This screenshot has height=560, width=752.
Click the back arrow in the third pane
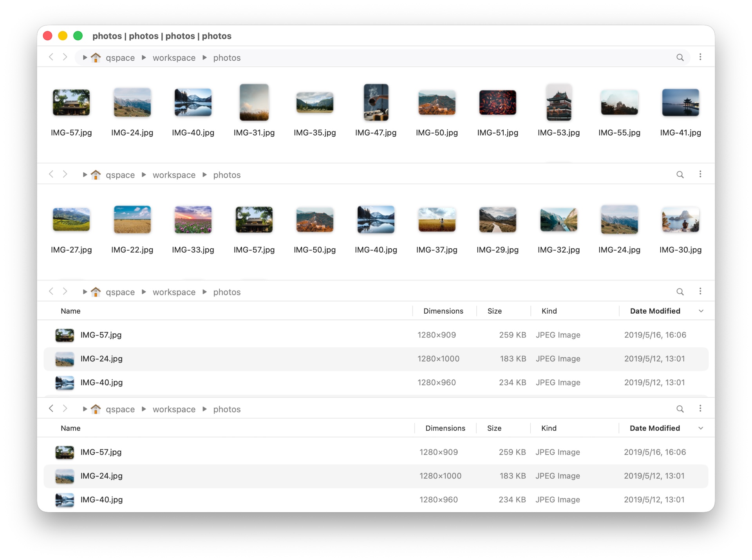51,292
